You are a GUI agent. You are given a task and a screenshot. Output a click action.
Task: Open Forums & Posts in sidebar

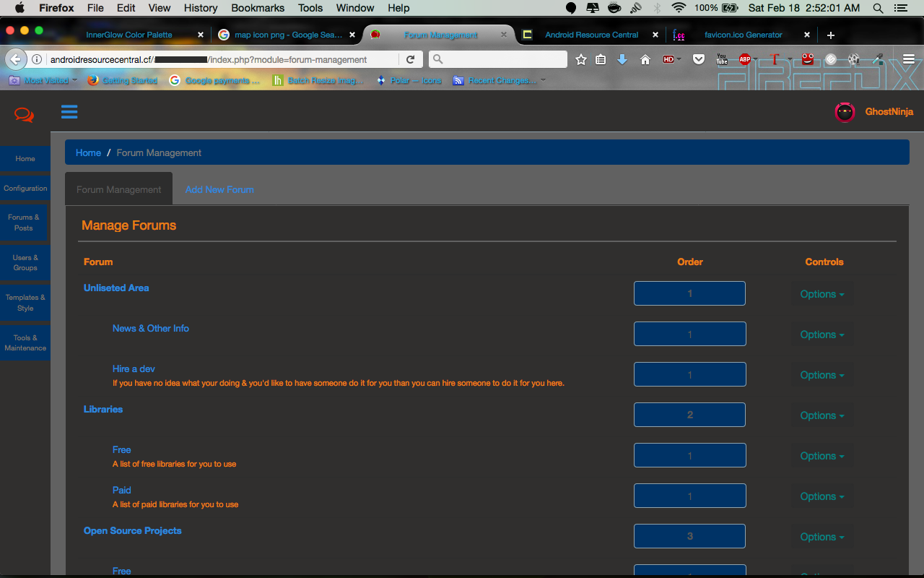pos(24,223)
